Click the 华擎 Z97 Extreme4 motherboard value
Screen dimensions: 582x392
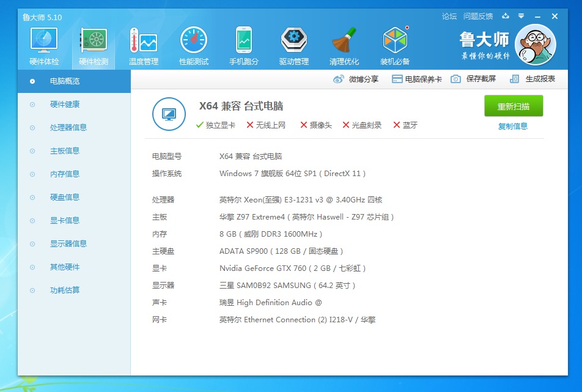(x=307, y=216)
